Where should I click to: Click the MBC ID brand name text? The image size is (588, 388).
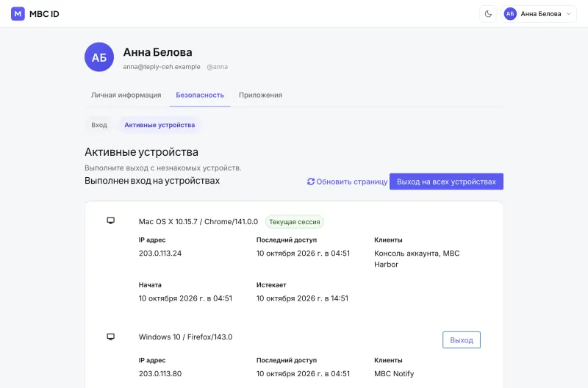[44, 14]
